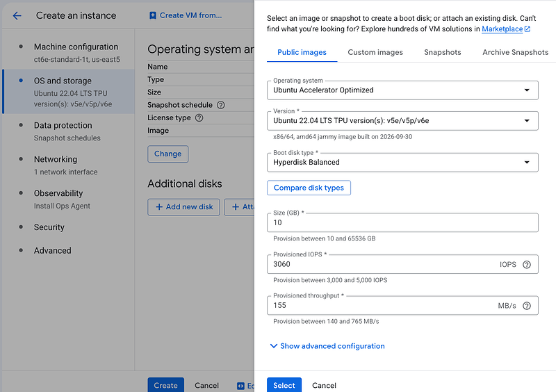Click help icon in Provisioned throughput field

click(527, 306)
